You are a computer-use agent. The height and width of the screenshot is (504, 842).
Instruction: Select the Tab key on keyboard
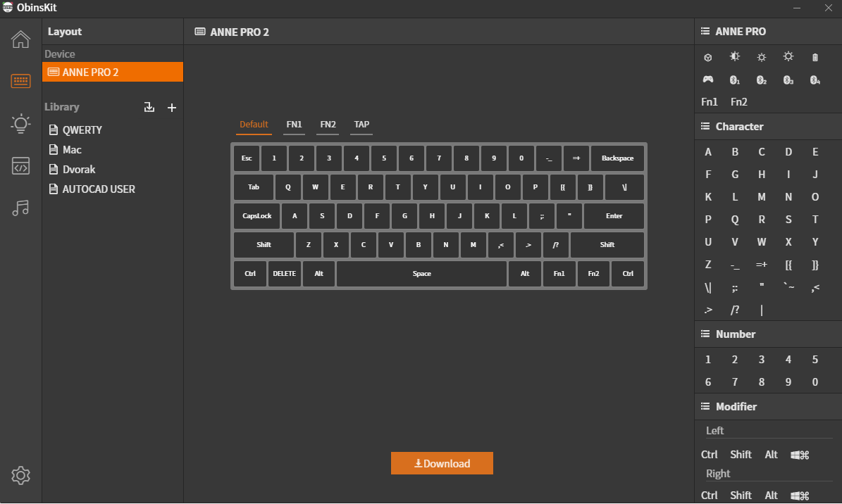[254, 187]
